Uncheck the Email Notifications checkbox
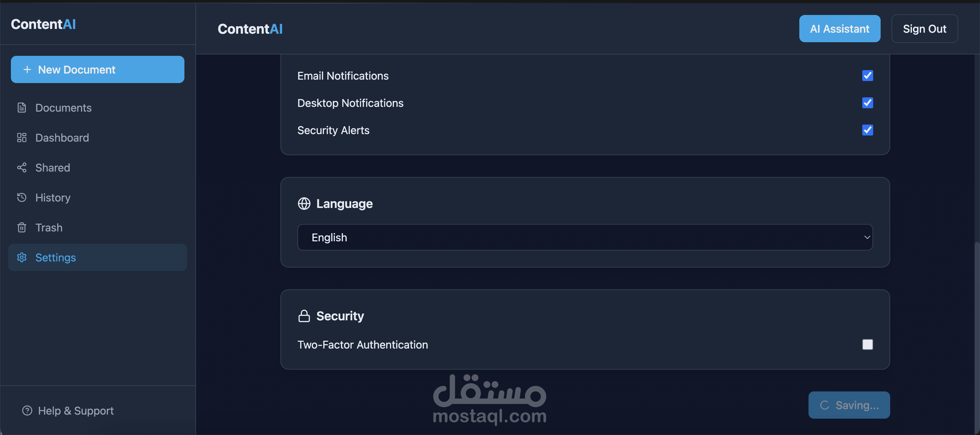This screenshot has height=435, width=980. click(x=867, y=75)
